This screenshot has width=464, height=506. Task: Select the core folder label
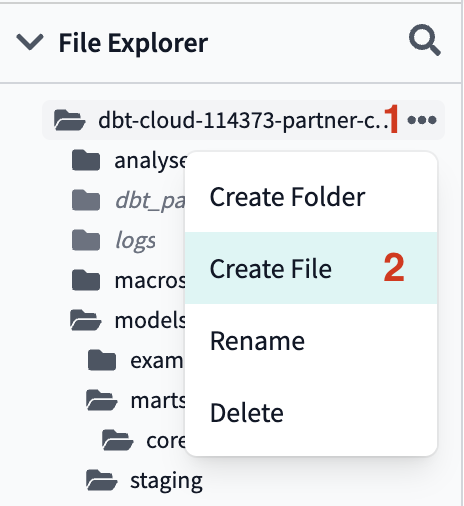point(166,441)
